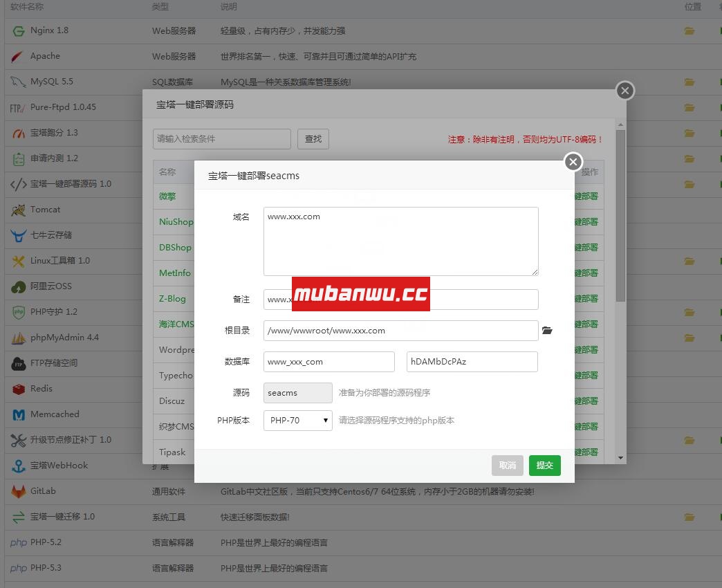Image resolution: width=722 pixels, height=588 pixels.
Task: Click the GitLab software name
Action: tap(43, 491)
